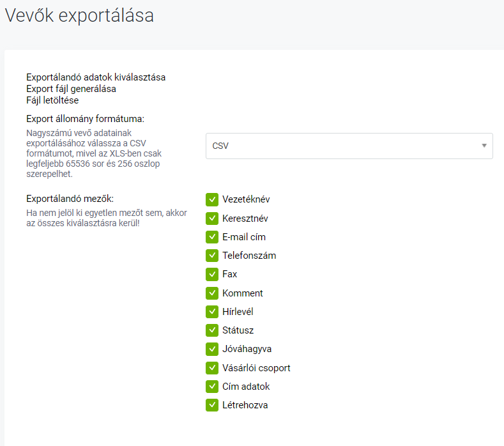Uncheck the E-mail cím checkbox
This screenshot has width=504, height=446.
[x=212, y=237]
